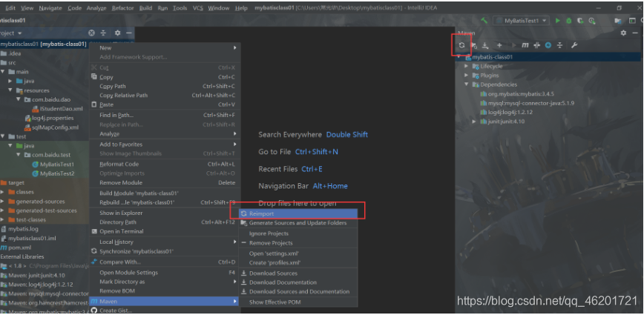Viewport: 644px width, 315px height.
Task: Select mysql:mysql-connector-java:5.1.9 dependency
Action: click(x=528, y=103)
